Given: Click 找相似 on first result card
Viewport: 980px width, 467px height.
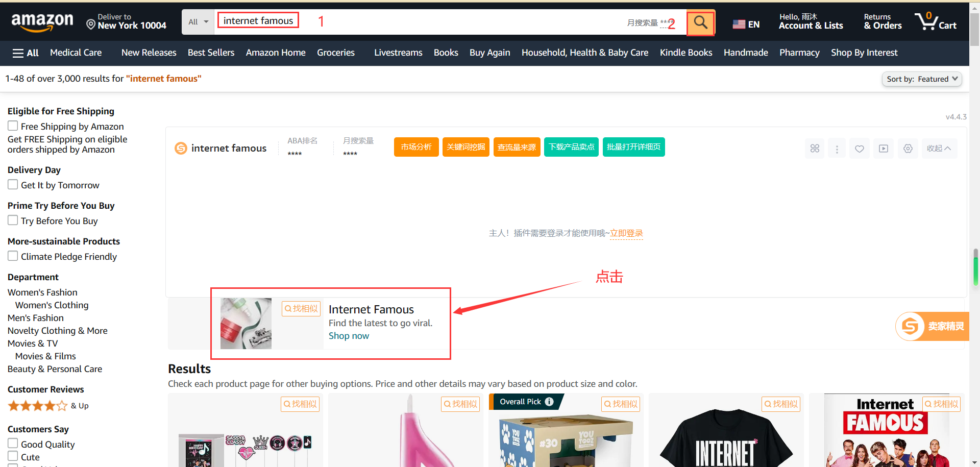Looking at the screenshot, I should click(x=300, y=404).
